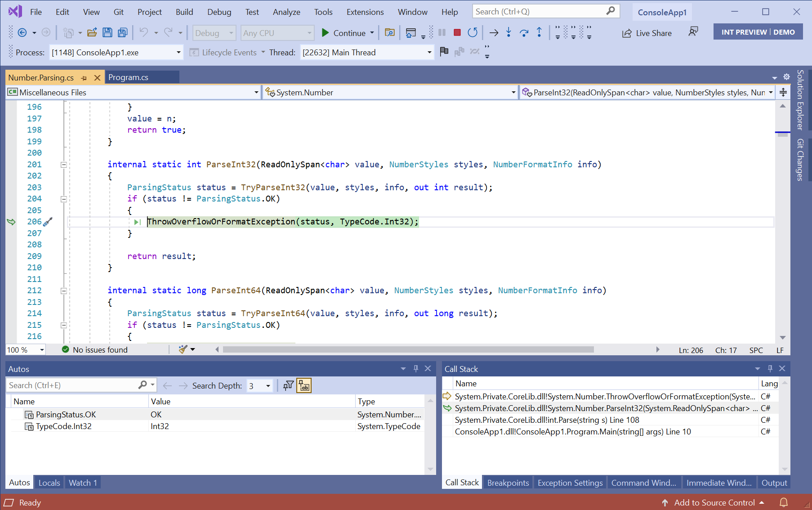Click the screwdriver quick action on line 206
812x510 pixels.
coord(48,222)
